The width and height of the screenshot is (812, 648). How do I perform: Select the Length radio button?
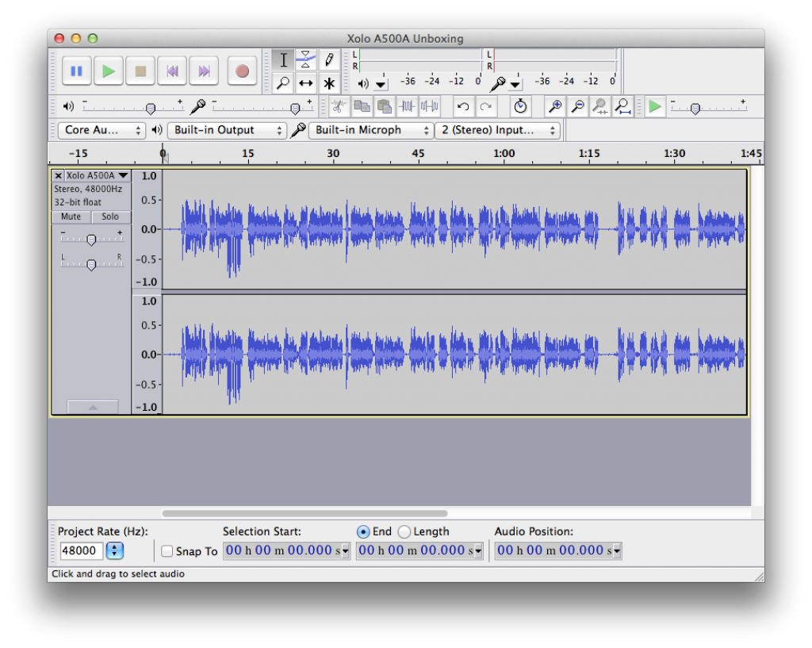pyautogui.click(x=404, y=532)
